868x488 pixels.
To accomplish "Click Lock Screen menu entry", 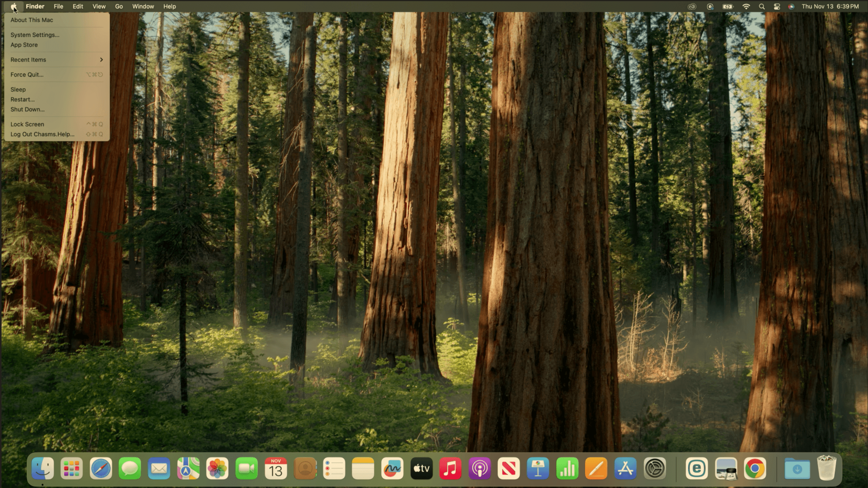I will [27, 124].
